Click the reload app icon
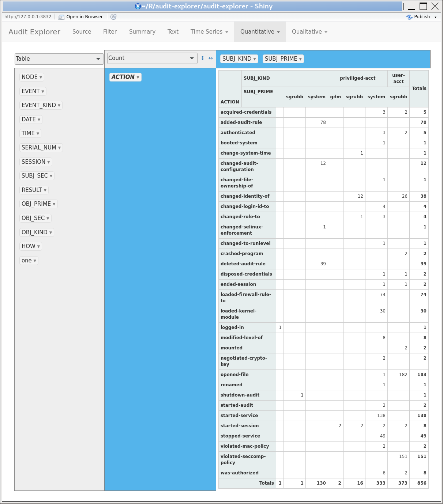This screenshot has height=504, width=443. click(113, 17)
